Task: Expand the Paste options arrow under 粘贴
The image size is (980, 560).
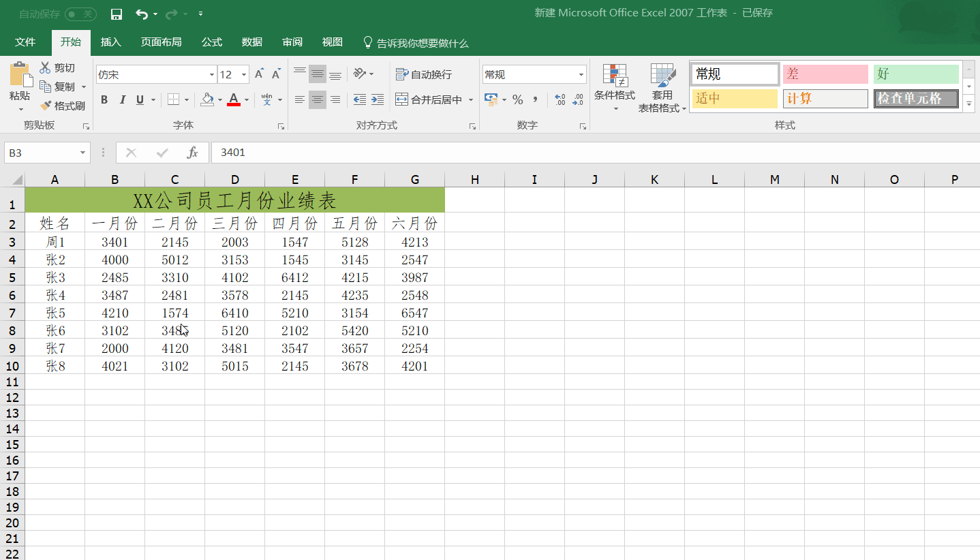Action: [20, 109]
